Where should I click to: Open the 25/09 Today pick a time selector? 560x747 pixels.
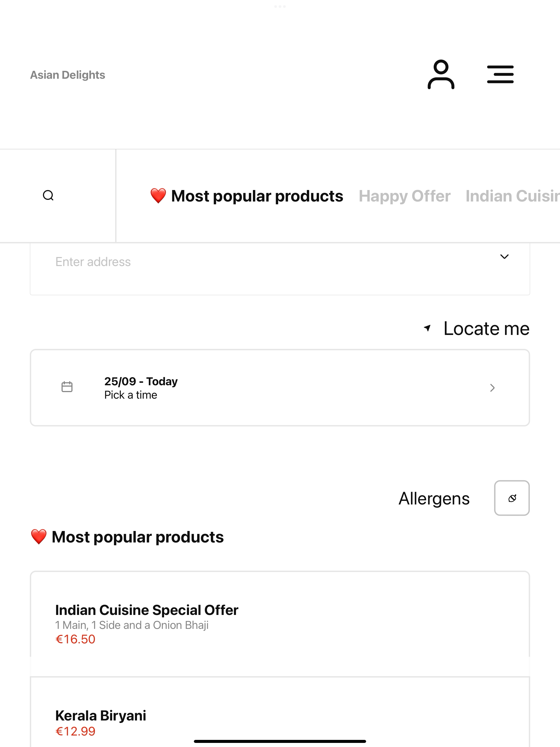[280, 388]
